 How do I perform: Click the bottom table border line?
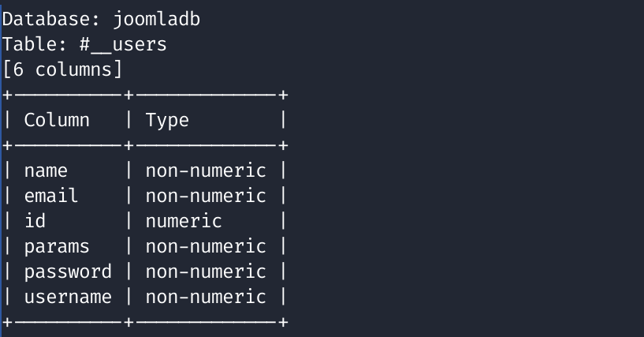(145, 322)
